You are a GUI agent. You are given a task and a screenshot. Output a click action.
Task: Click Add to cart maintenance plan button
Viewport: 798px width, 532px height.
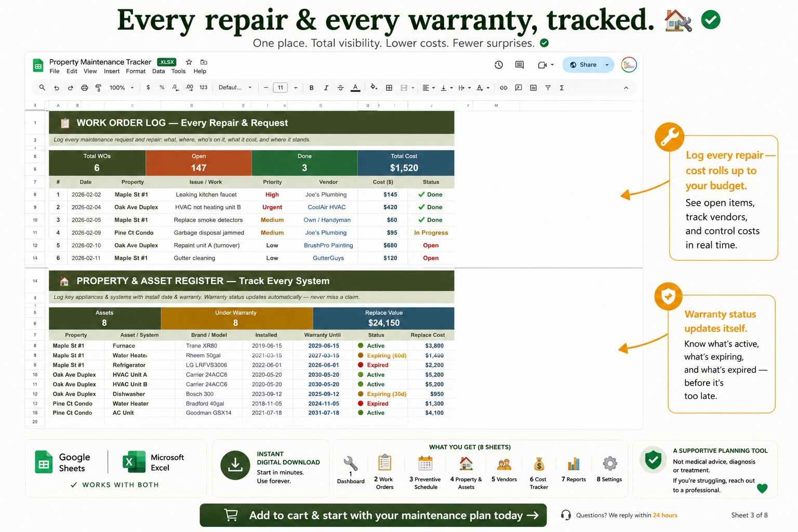click(x=373, y=515)
